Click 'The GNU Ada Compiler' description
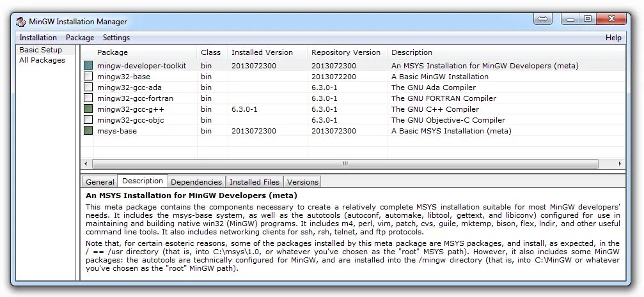The width and height of the screenshot is (644, 297). pyautogui.click(x=434, y=88)
